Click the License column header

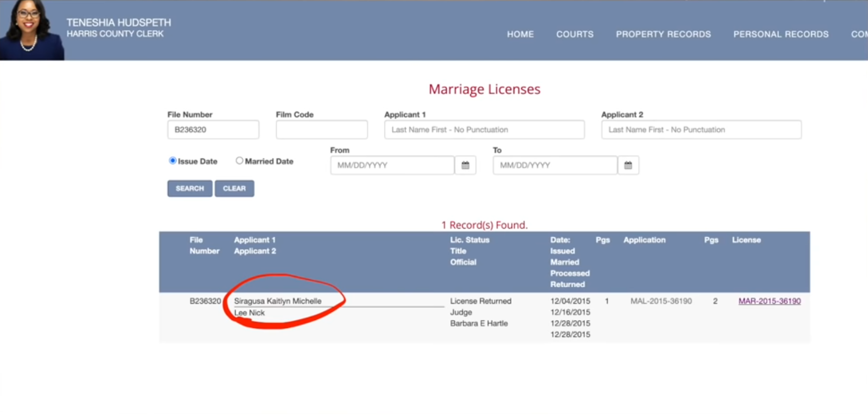[746, 240]
